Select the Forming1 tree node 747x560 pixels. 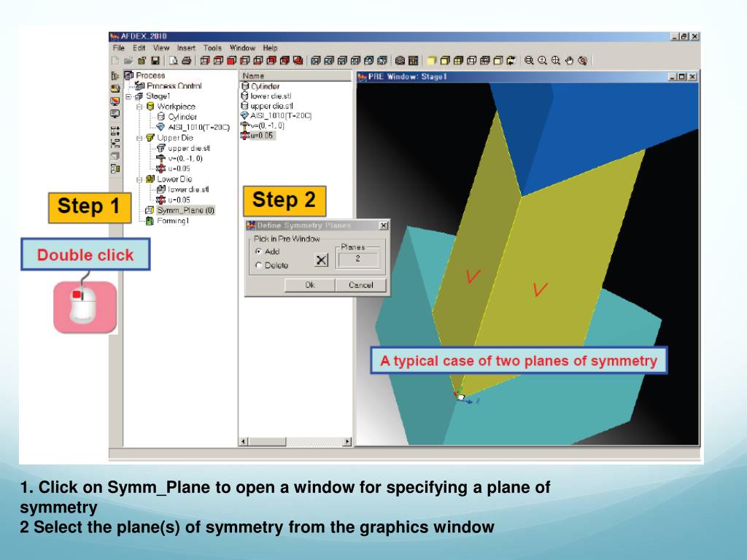(173, 220)
